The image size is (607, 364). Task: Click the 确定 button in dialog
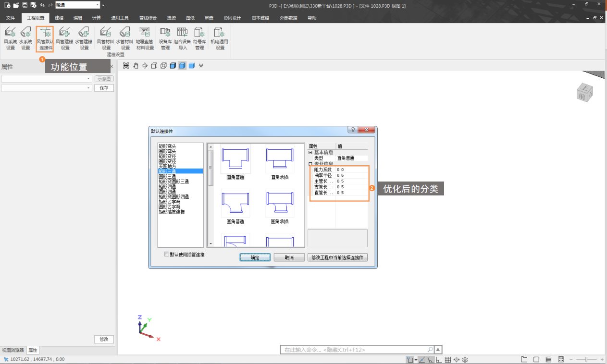(255, 257)
